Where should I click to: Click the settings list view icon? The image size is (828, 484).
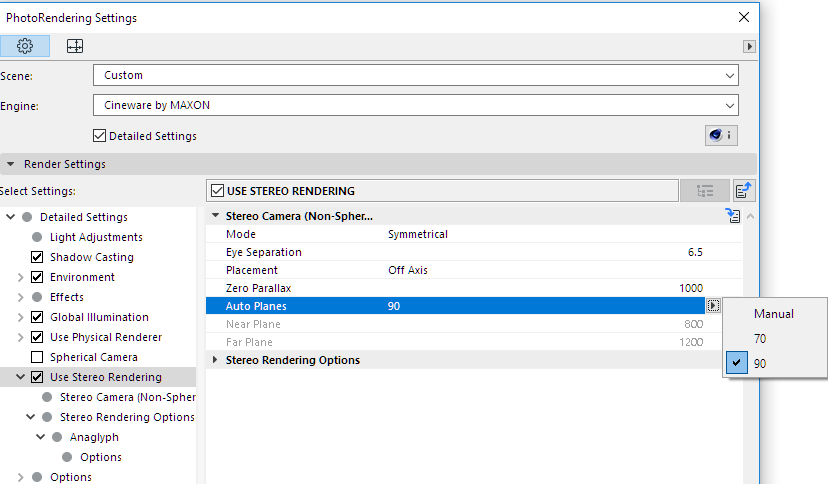(x=704, y=191)
